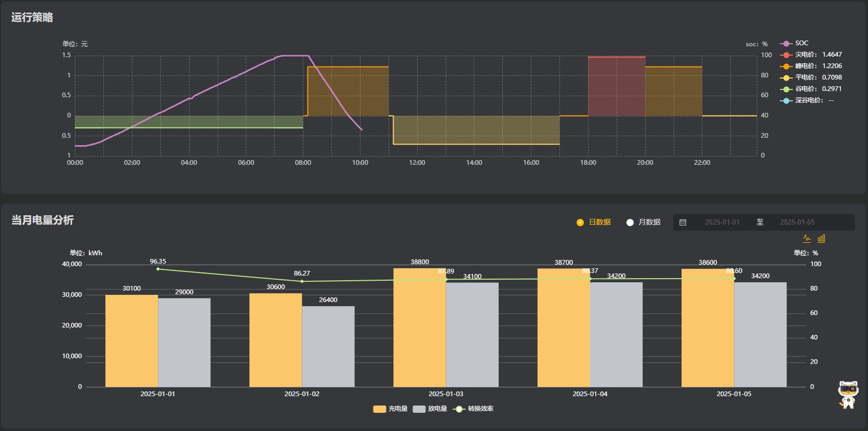Click the calendar icon in date range
The width and height of the screenshot is (868, 431).
point(683,223)
